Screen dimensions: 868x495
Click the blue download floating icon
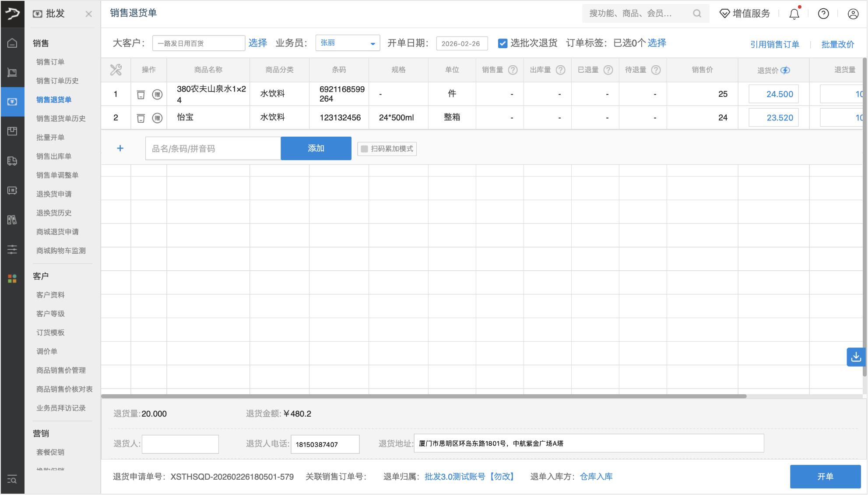point(856,357)
